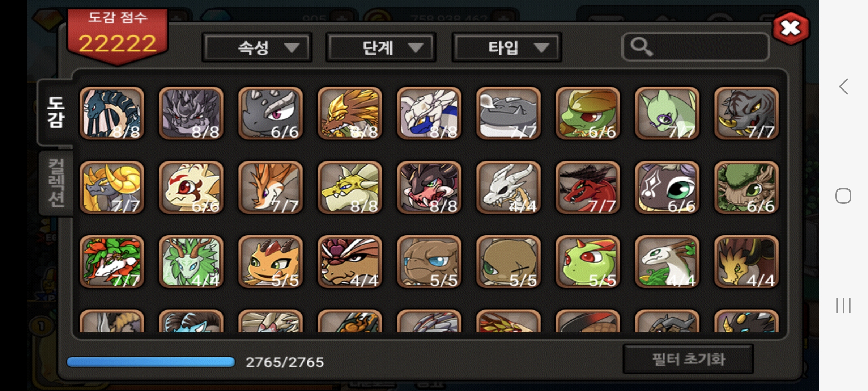
Task: Close the encyclopedia panel with red X
Action: tap(791, 28)
